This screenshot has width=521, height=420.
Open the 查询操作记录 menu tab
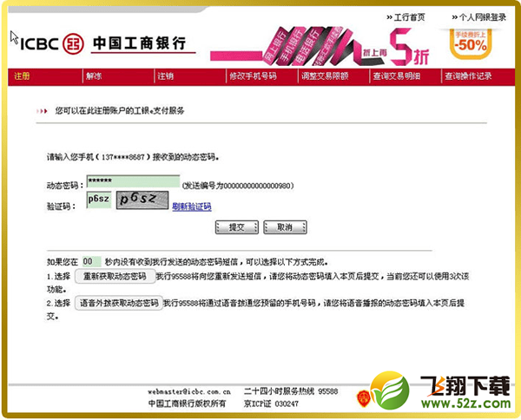[x=469, y=76]
